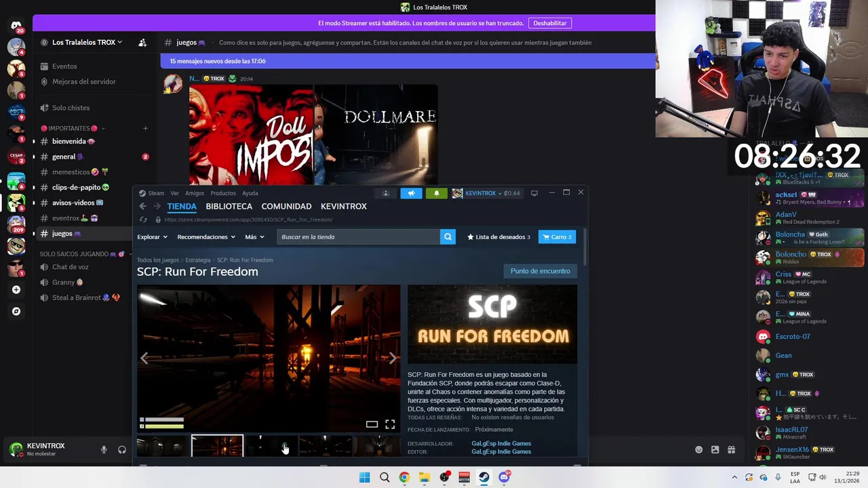This screenshot has width=868, height=488.
Task: Add a server in Discord
Action: (16, 289)
